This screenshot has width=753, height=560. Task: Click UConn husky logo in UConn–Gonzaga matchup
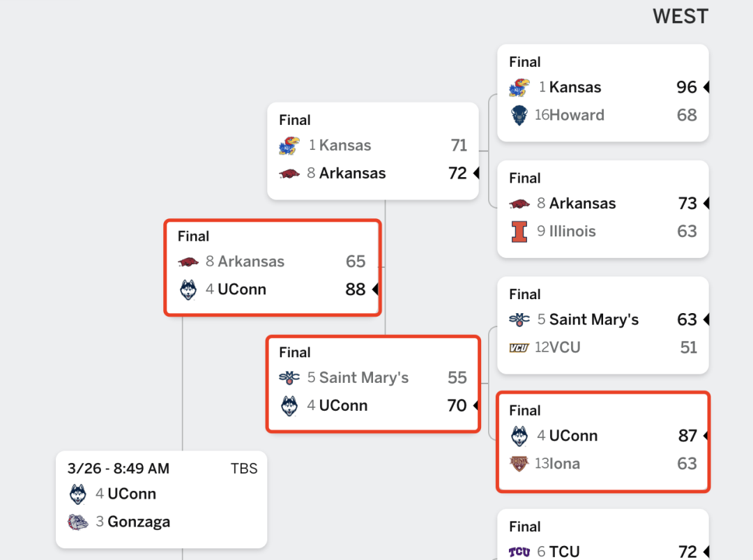pyautogui.click(x=78, y=494)
